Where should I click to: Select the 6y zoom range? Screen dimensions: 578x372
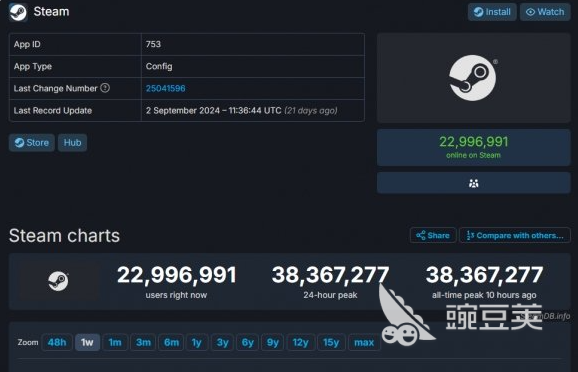248,343
